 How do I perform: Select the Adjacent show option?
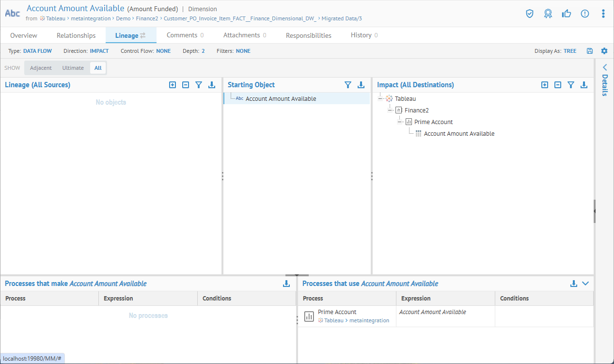(41, 68)
